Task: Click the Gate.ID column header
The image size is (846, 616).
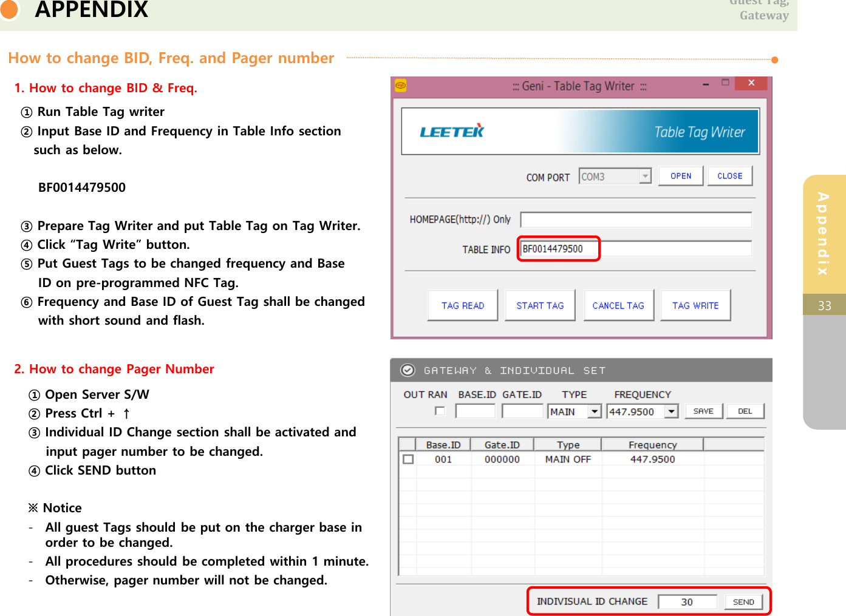Action: [502, 444]
